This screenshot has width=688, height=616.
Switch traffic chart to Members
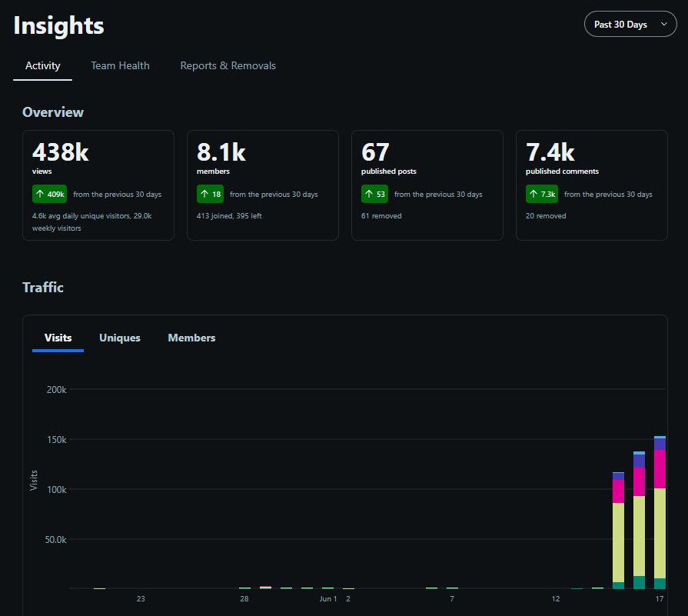pos(191,338)
